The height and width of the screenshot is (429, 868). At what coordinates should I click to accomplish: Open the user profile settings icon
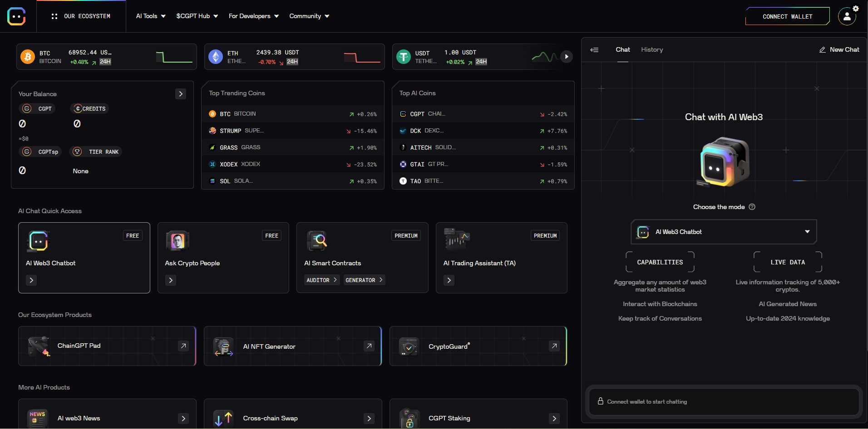pyautogui.click(x=847, y=17)
